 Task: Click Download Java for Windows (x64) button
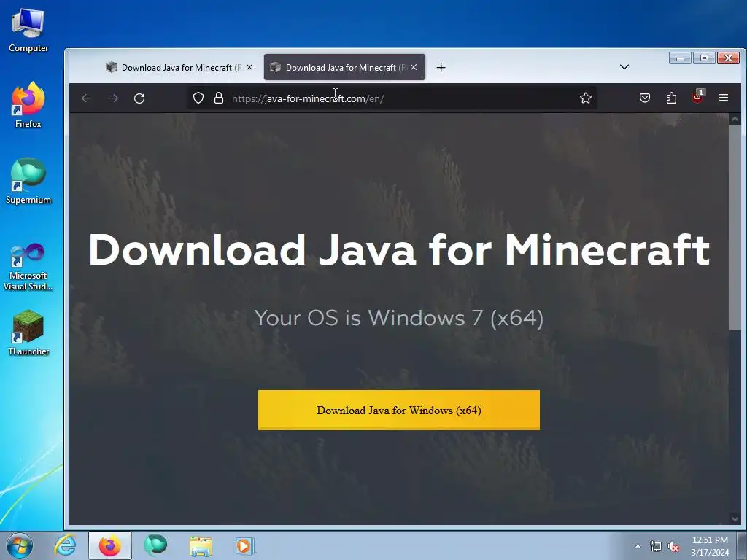399,410
